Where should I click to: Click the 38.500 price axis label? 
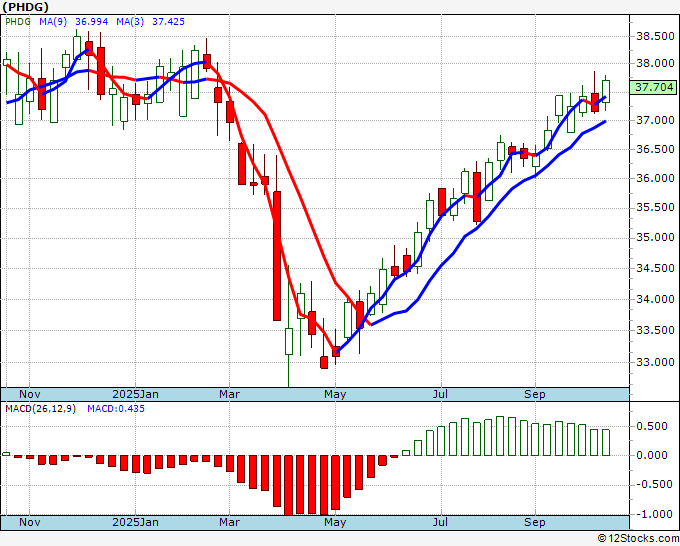pos(655,36)
